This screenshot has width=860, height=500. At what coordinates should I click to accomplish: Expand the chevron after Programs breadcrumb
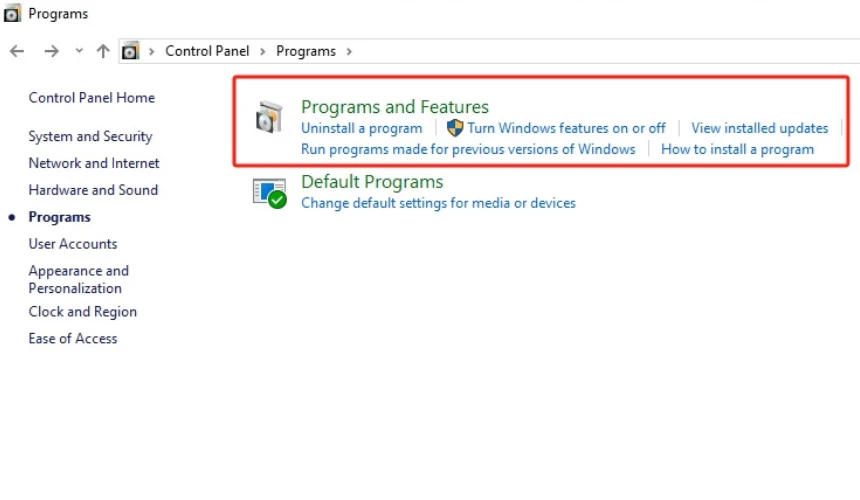point(348,51)
